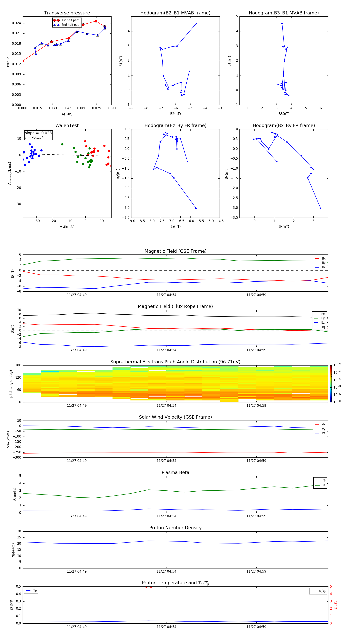
Task: Click the 'WalenTest' plot title
Action: click(67, 125)
